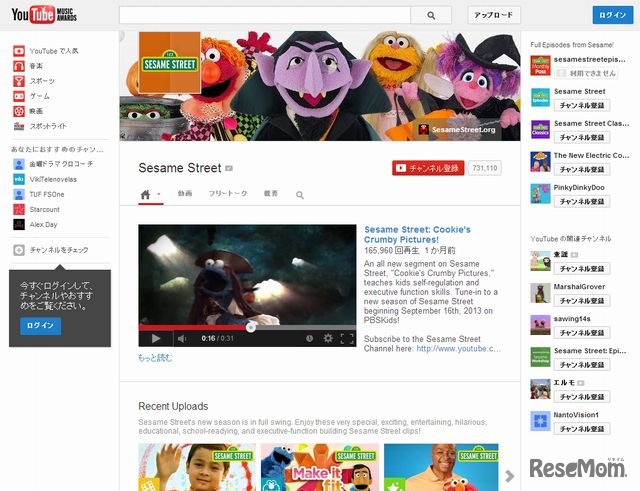640x491 pixels.
Task: Click the Sesame Street channel logo avatar
Action: pos(170,62)
